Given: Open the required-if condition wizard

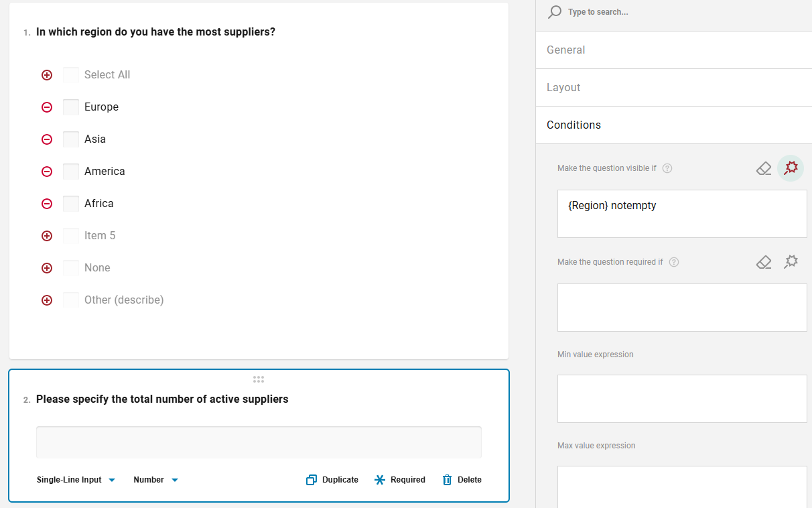Looking at the screenshot, I should point(791,262).
